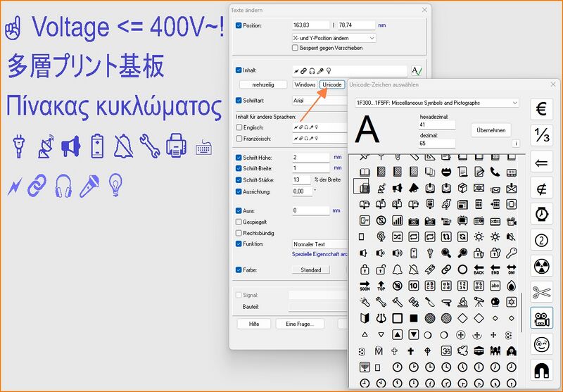Choose the left double arrow category
This screenshot has width=563, height=392.
tap(541, 161)
